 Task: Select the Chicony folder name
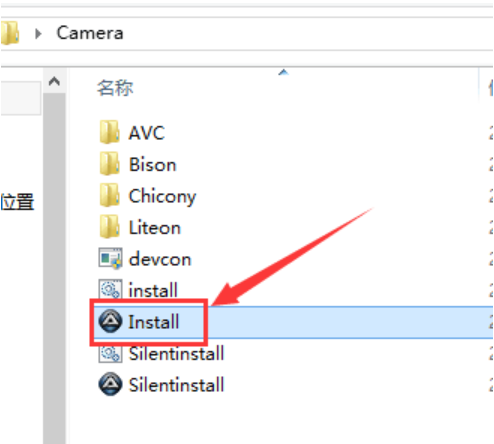pyautogui.click(x=162, y=196)
